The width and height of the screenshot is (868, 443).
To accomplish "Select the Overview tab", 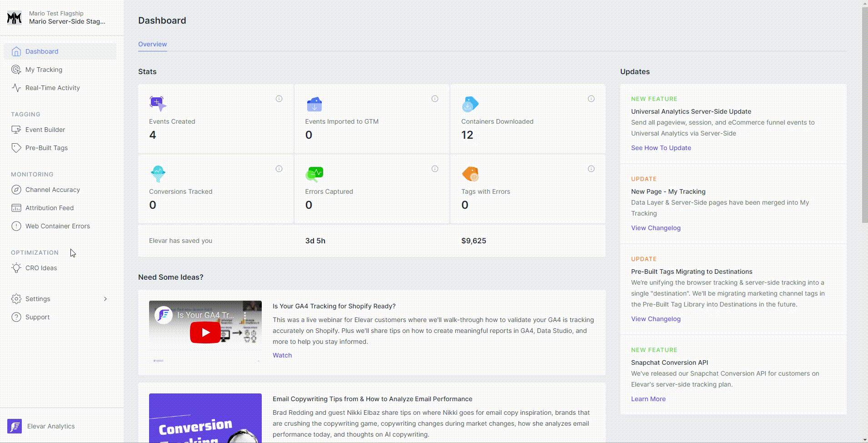I will 152,44.
